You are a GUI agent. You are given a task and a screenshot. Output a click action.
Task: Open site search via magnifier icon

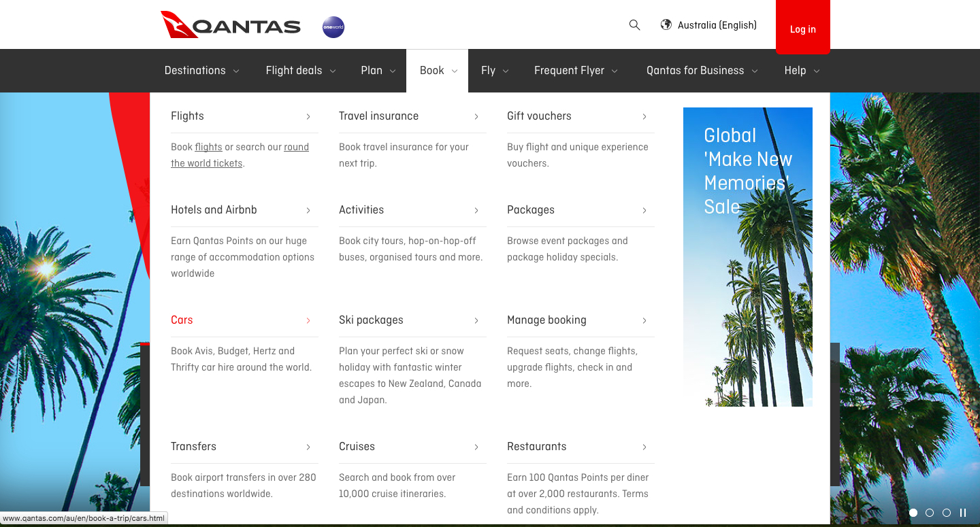(634, 25)
